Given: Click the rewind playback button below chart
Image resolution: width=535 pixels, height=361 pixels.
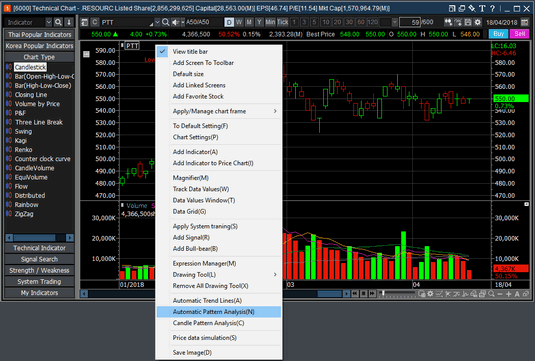Looking at the screenshot, I should tap(355, 293).
